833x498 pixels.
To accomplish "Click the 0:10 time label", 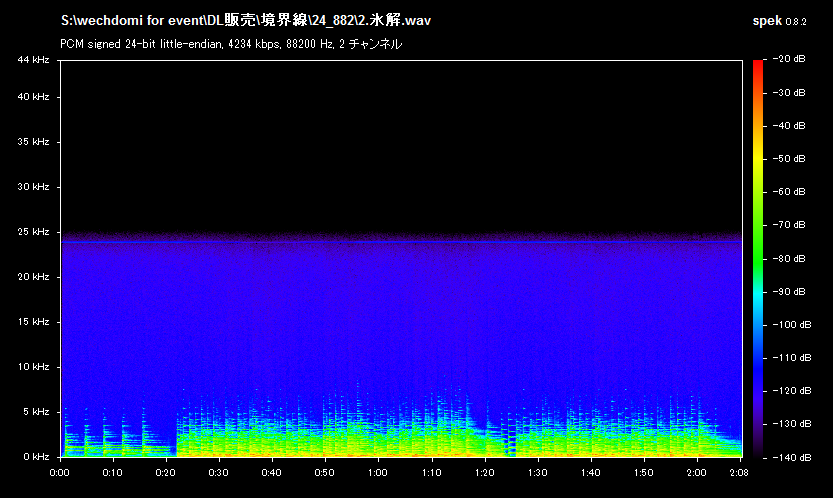I will tap(112, 473).
